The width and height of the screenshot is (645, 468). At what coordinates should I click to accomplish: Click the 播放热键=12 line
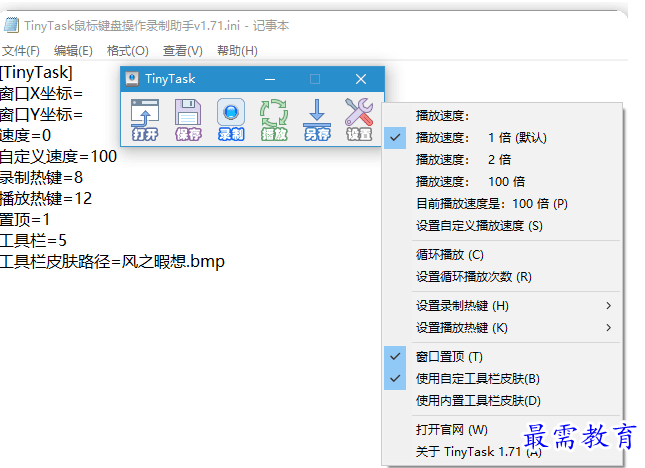[46, 198]
